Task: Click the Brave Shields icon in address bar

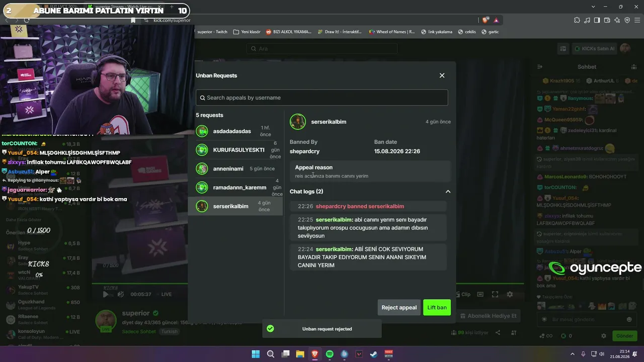Action: pos(485,20)
